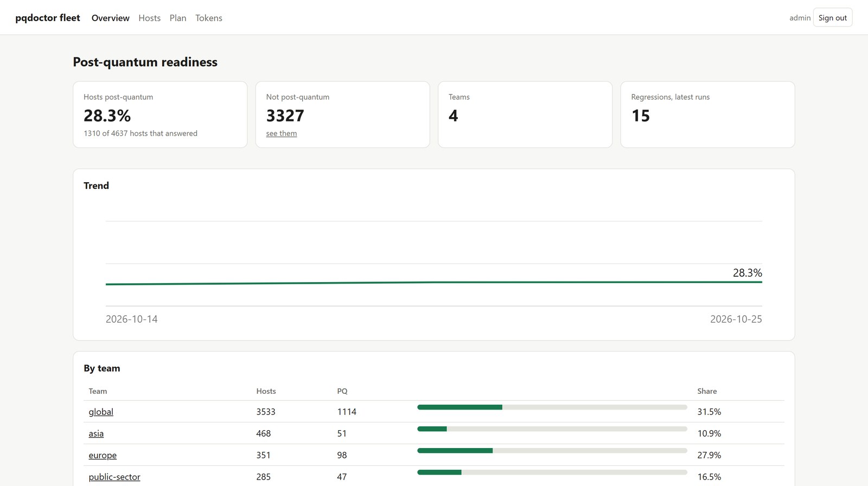Image resolution: width=868 pixels, height=486 pixels.
Task: Click global PQ count 1114
Action: click(x=347, y=412)
